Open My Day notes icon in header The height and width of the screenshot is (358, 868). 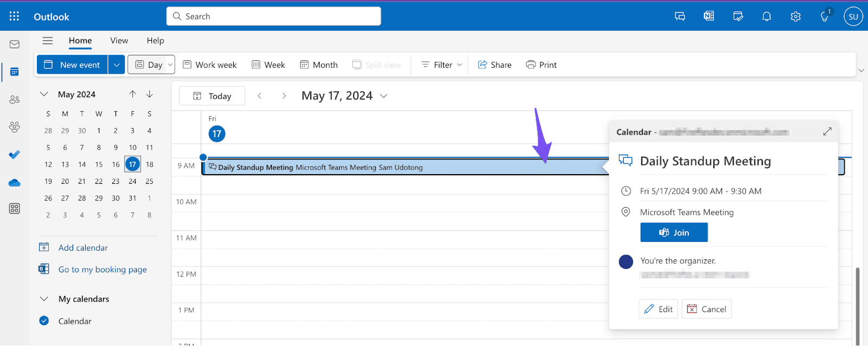click(738, 16)
